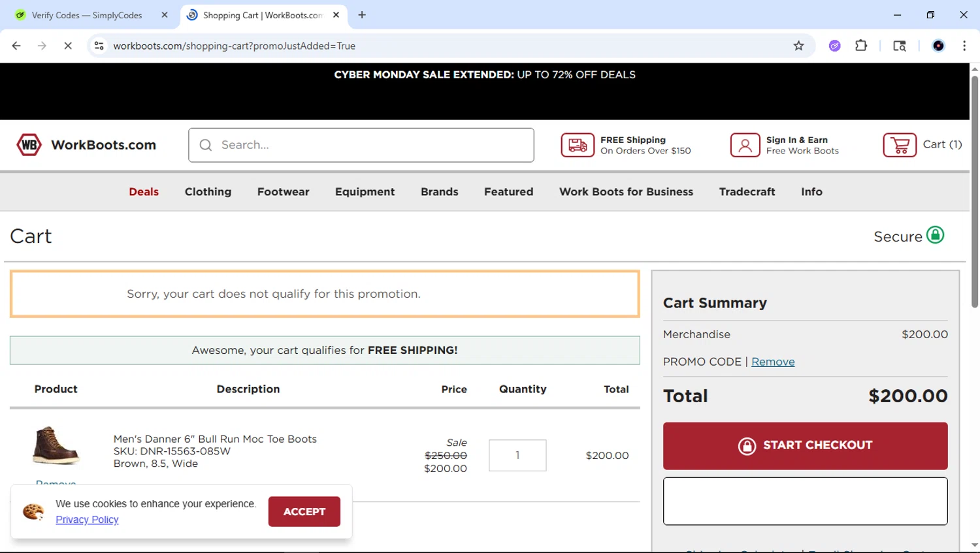The width and height of the screenshot is (980, 553).
Task: Click the Sign In person icon
Action: point(745,145)
